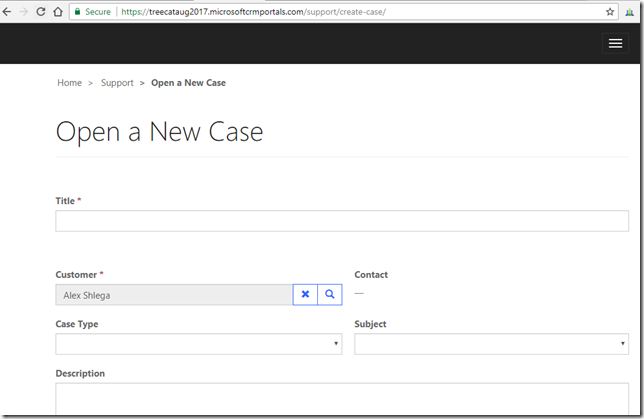Click the Open a New Case breadcrumb
This screenshot has height=419, width=644.
click(188, 83)
